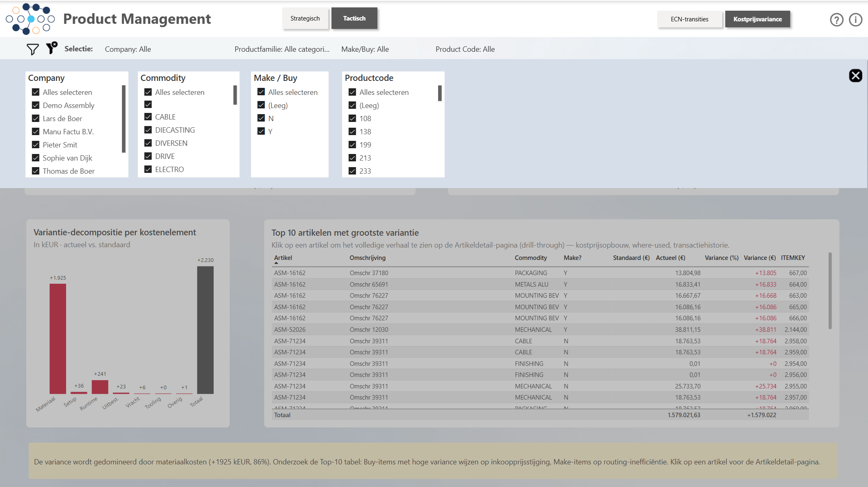Sort by the Commodity column header
The image size is (868, 487).
click(531, 258)
